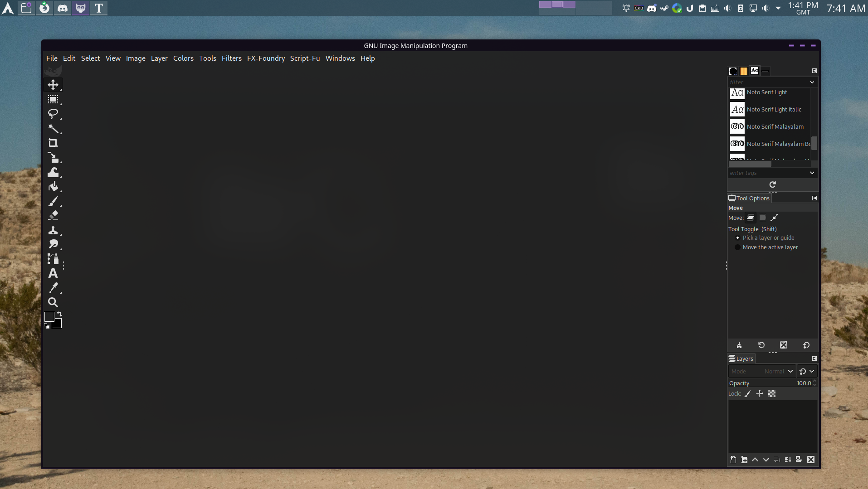This screenshot has height=489, width=868.
Task: Open the foreground color swatch
Action: pyautogui.click(x=49, y=316)
